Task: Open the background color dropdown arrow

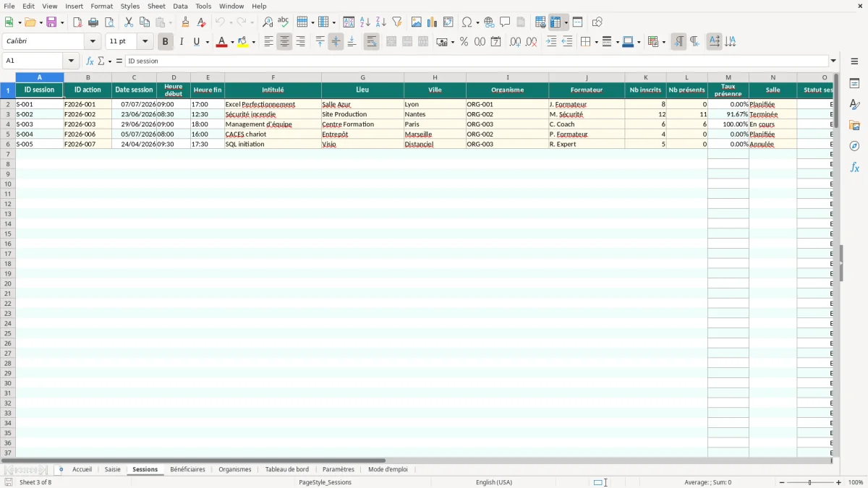Action: point(253,42)
